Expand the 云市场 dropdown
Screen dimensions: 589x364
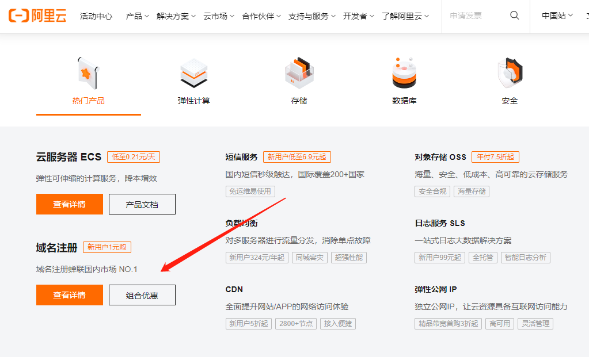(215, 16)
